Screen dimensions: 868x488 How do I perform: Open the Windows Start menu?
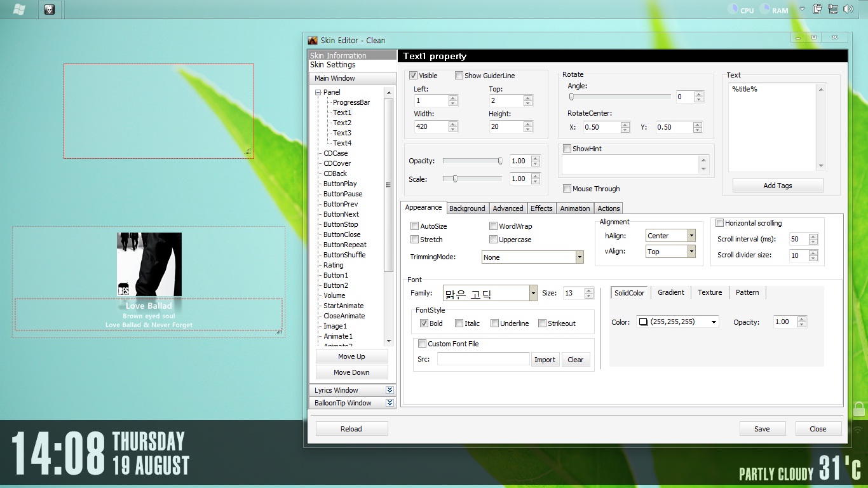(19, 9)
